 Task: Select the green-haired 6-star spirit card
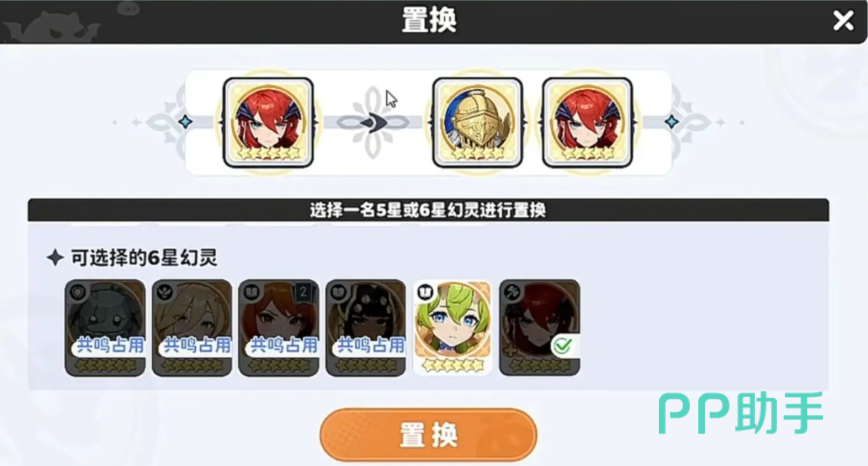point(453,328)
